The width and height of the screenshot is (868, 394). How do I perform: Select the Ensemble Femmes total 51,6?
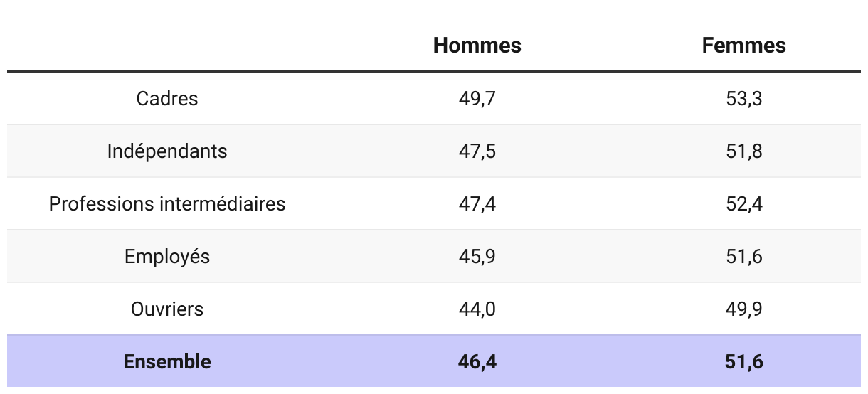point(743,361)
